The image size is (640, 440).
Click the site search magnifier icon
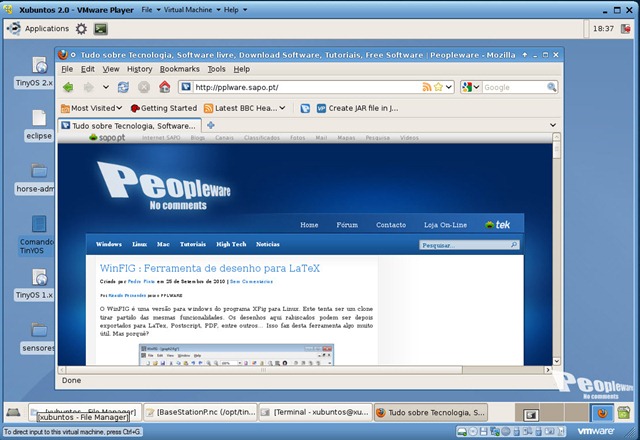coord(514,244)
